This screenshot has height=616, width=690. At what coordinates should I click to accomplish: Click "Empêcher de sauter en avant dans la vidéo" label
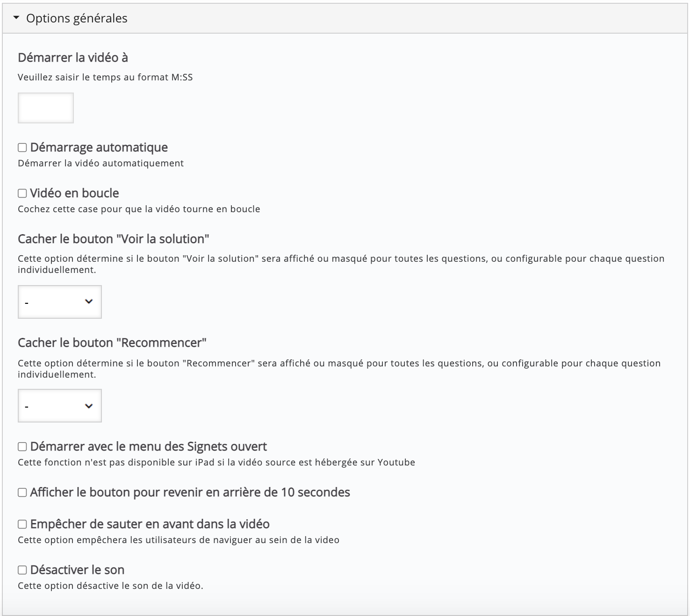coord(150,524)
